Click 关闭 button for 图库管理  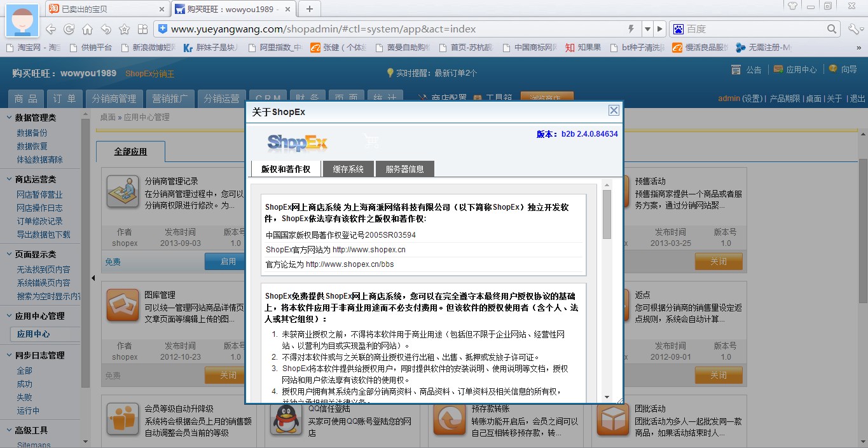225,376
